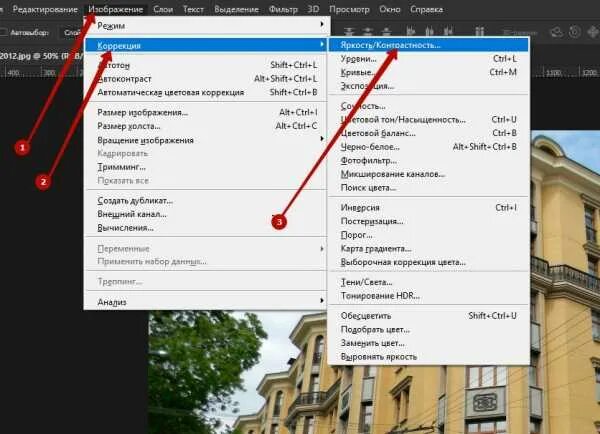
Task: Expand the disabled Переменные submenu
Action: pyautogui.click(x=205, y=248)
